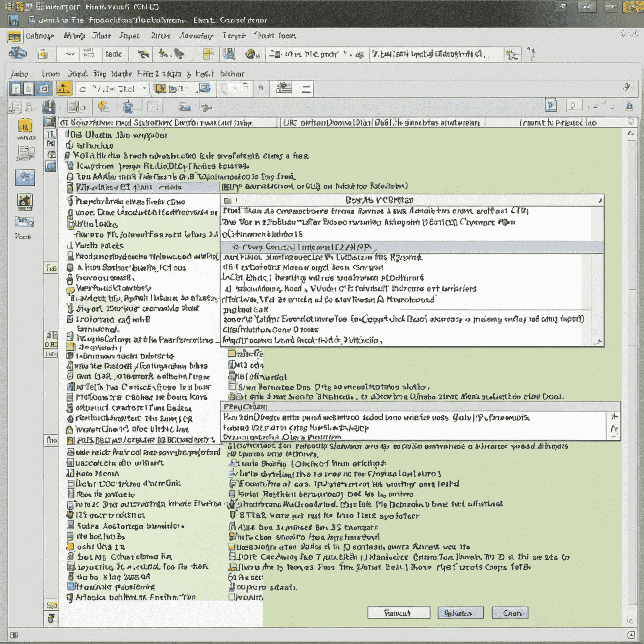Viewport: 644px width, 644px height.
Task: Open the combo box in the third toolbar
Action: pyautogui.click(x=113, y=89)
